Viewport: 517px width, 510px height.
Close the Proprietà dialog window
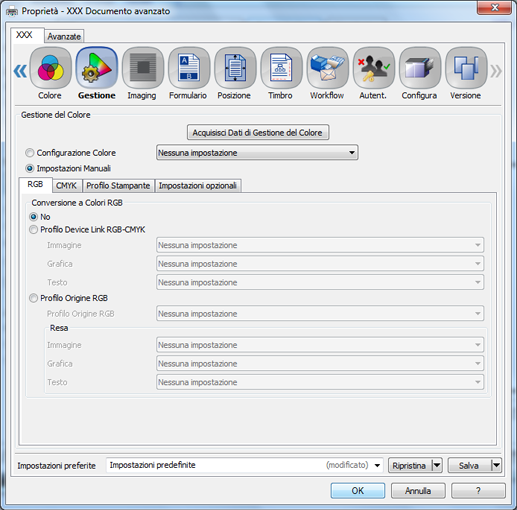494,7
